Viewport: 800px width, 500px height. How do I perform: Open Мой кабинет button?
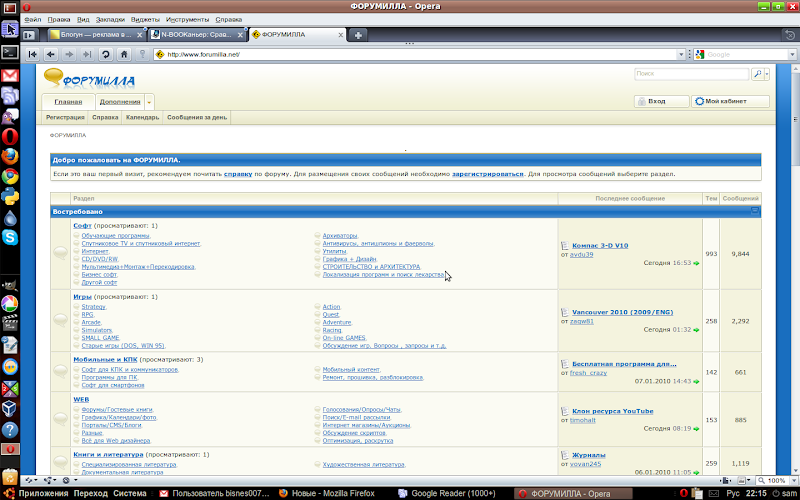pyautogui.click(x=730, y=101)
